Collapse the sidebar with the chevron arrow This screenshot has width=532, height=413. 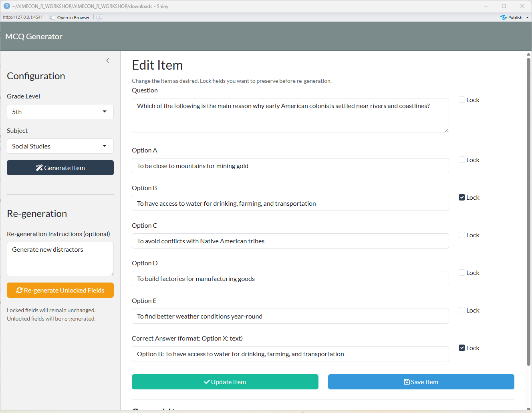pyautogui.click(x=108, y=60)
